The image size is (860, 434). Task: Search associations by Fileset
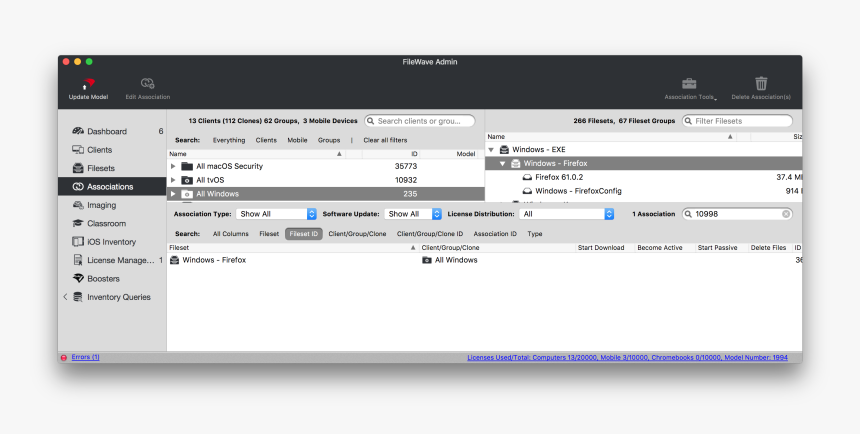point(269,234)
